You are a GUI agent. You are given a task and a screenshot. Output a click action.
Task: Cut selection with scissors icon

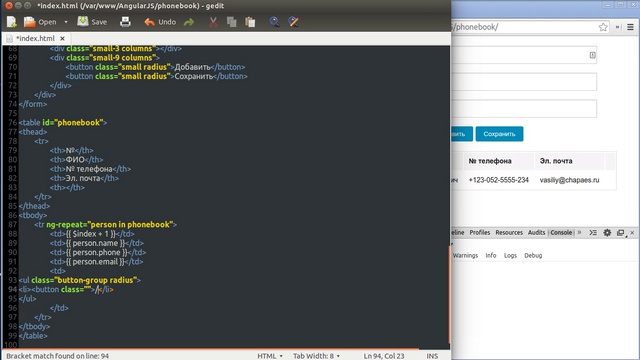click(213, 22)
